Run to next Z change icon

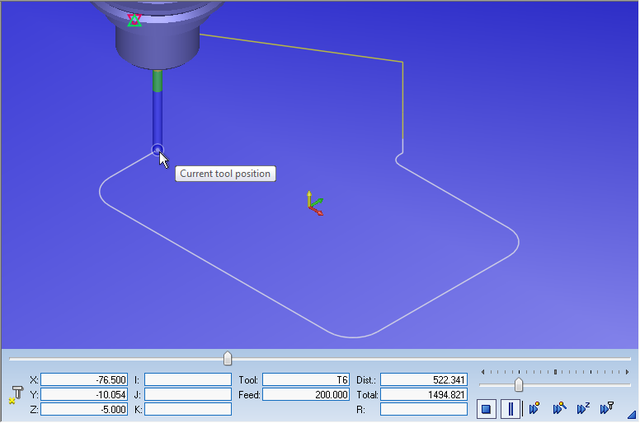click(583, 408)
